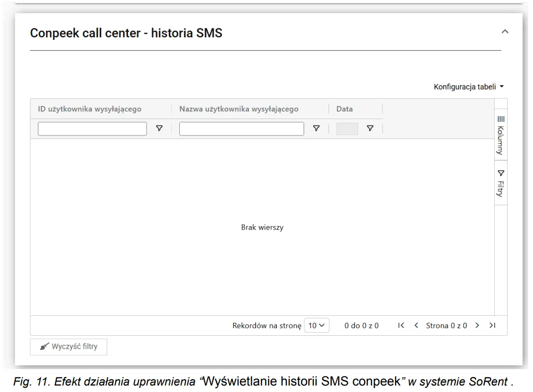Click the Data filter input box
Screen dimensions: 533x392
[x=347, y=129]
